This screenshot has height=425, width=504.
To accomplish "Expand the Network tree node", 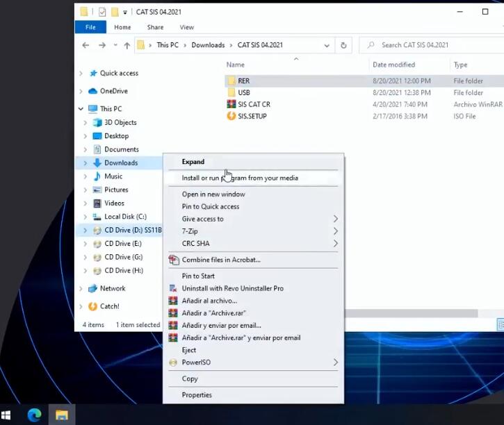I will [81, 289].
